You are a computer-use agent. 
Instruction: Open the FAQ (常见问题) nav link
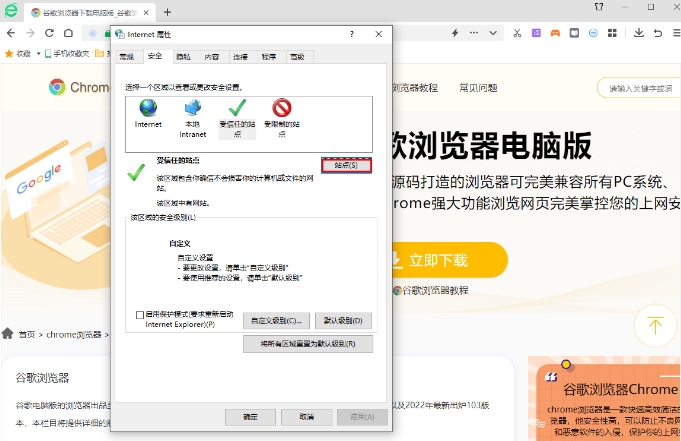pos(478,88)
